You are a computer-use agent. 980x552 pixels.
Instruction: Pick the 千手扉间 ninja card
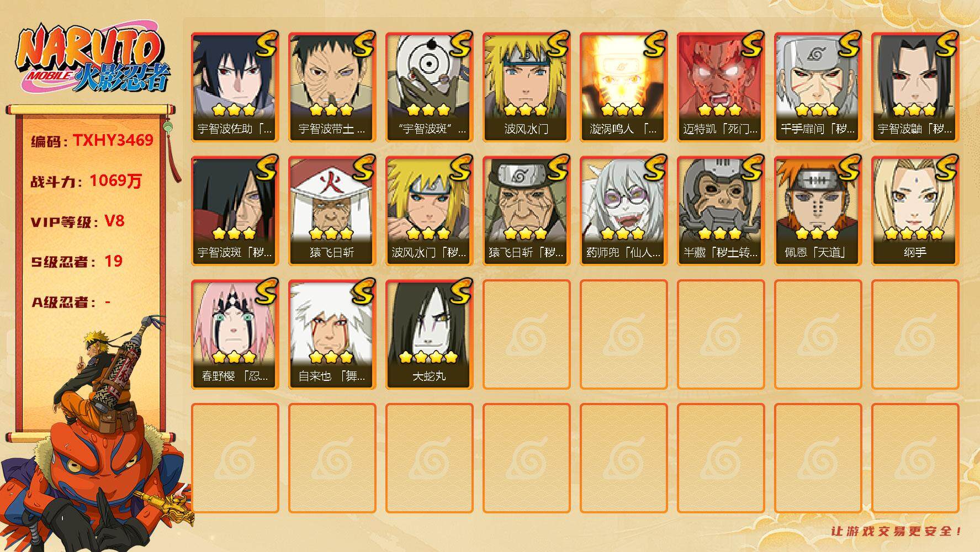pos(818,87)
